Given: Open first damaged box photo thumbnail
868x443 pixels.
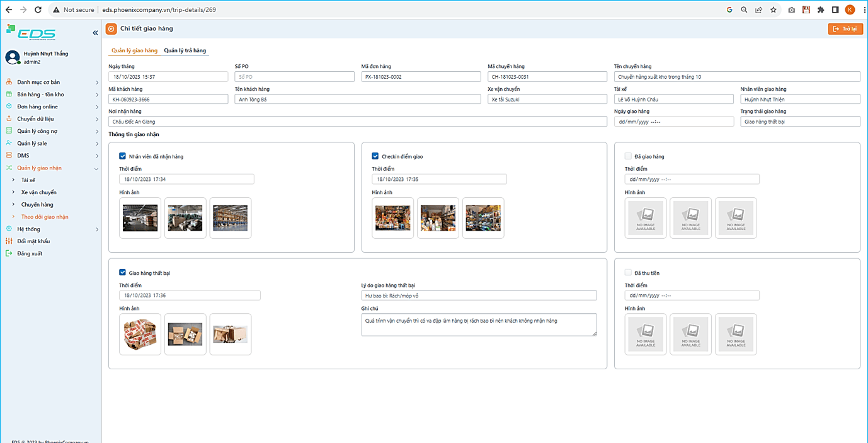Looking at the screenshot, I should tap(140, 334).
